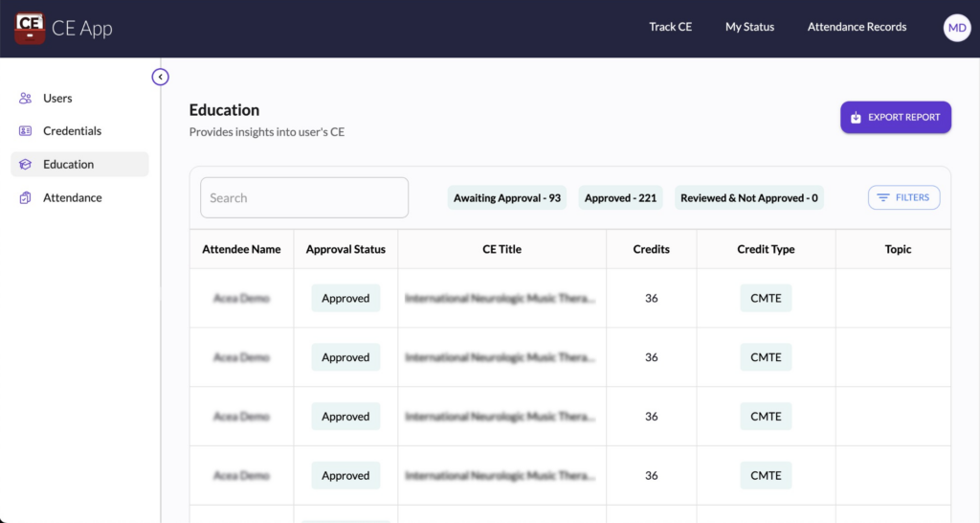Open the Track CE page
Image resolution: width=980 pixels, height=523 pixels.
coord(670,27)
